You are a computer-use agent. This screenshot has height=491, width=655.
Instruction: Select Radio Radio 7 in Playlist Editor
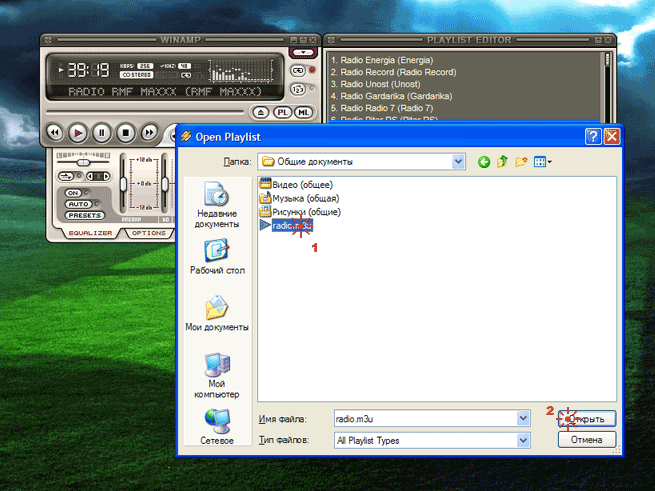click(382, 108)
